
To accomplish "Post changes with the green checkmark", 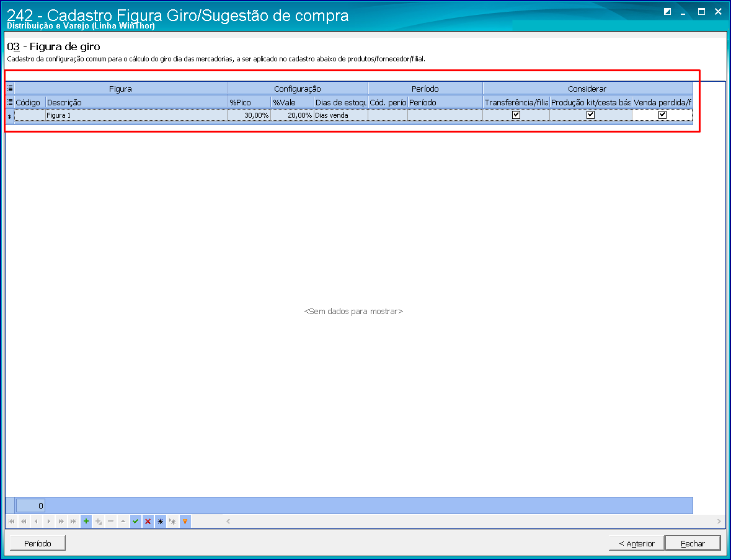I will pyautogui.click(x=136, y=522).
